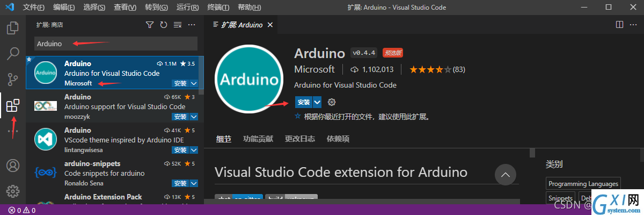The width and height of the screenshot is (644, 215).
Task: Click the Snippets category tag
Action: click(560, 198)
